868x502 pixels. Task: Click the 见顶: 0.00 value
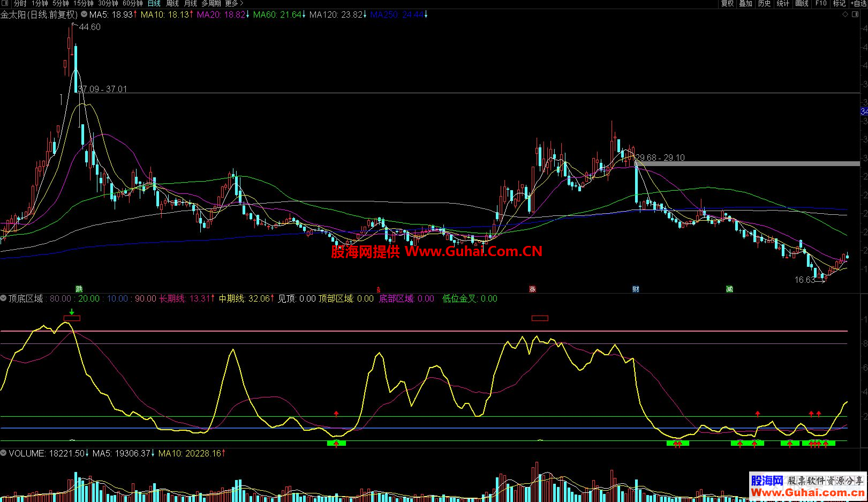(x=297, y=298)
